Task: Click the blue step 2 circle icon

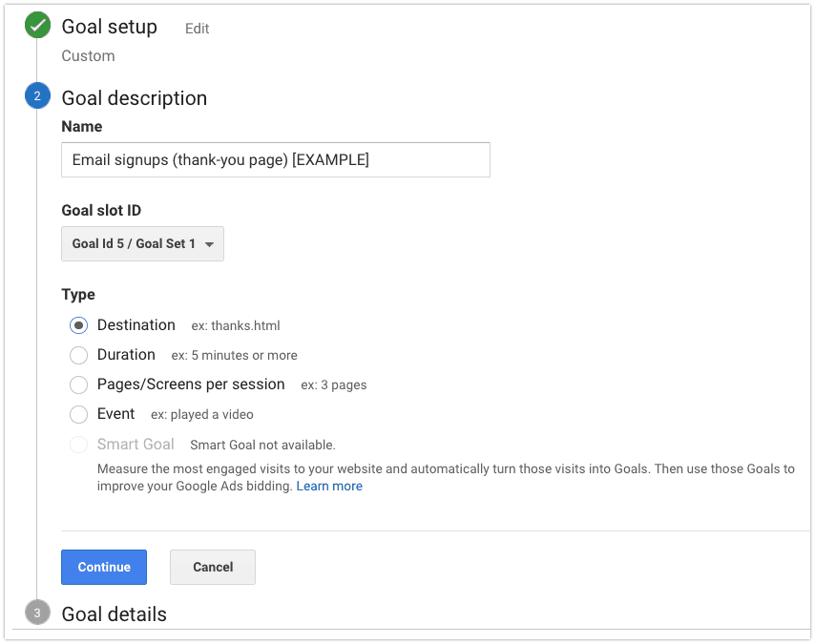Action: (37, 95)
